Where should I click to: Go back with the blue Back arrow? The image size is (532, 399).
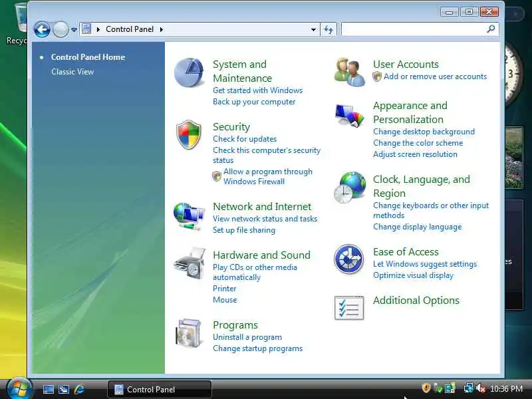coord(42,29)
